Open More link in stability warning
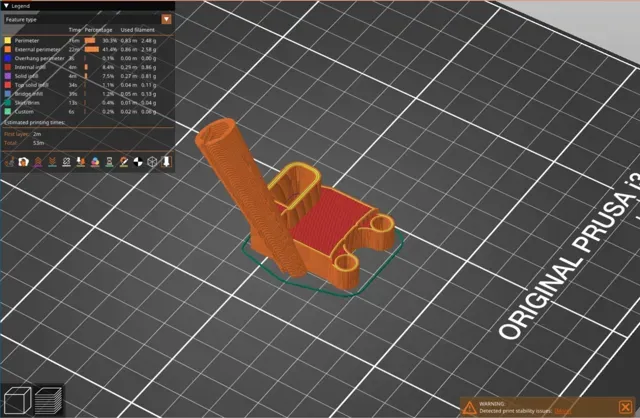Viewport: 640px width, 418px height. [562, 411]
